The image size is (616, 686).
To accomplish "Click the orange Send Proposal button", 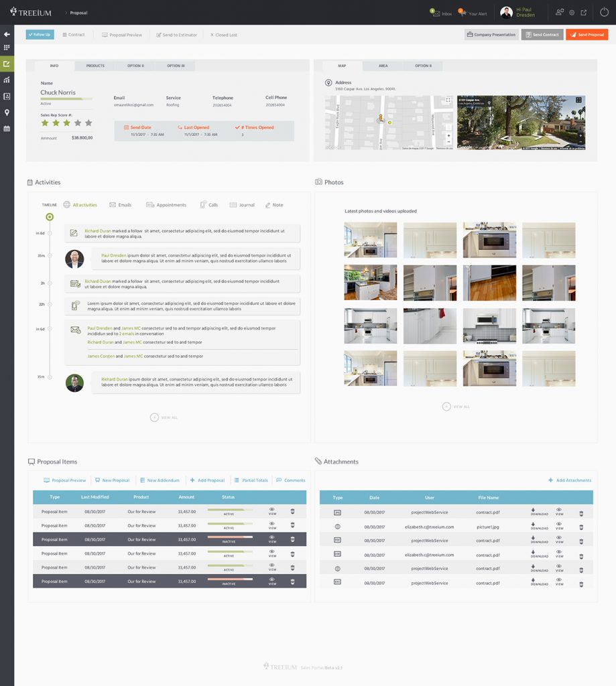I will pos(587,35).
